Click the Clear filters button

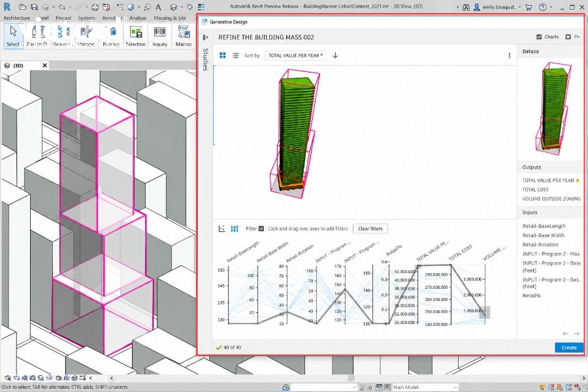coord(370,229)
